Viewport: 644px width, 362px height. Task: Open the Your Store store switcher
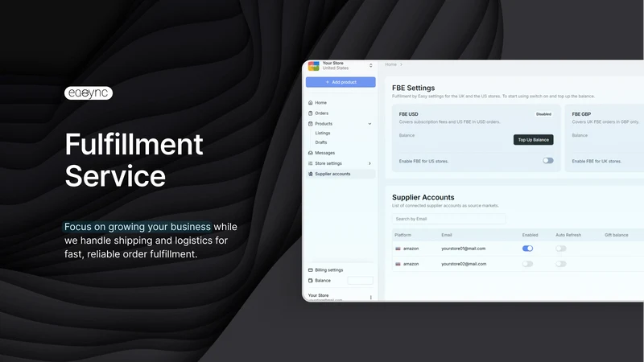coord(341,66)
